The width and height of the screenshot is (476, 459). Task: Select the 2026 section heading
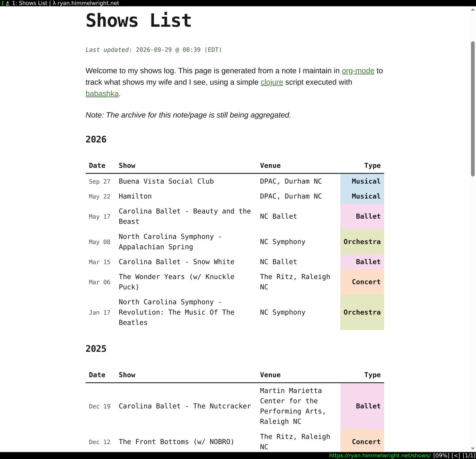click(96, 139)
